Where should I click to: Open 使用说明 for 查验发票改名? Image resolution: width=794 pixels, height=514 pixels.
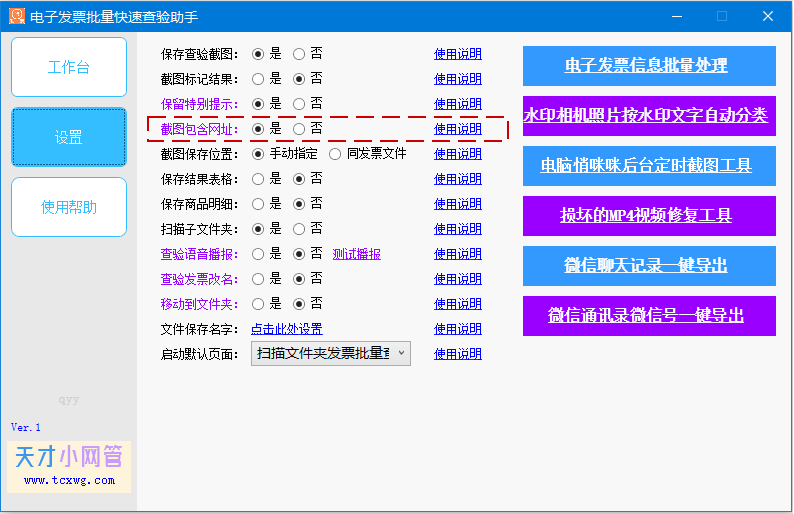[x=458, y=279]
